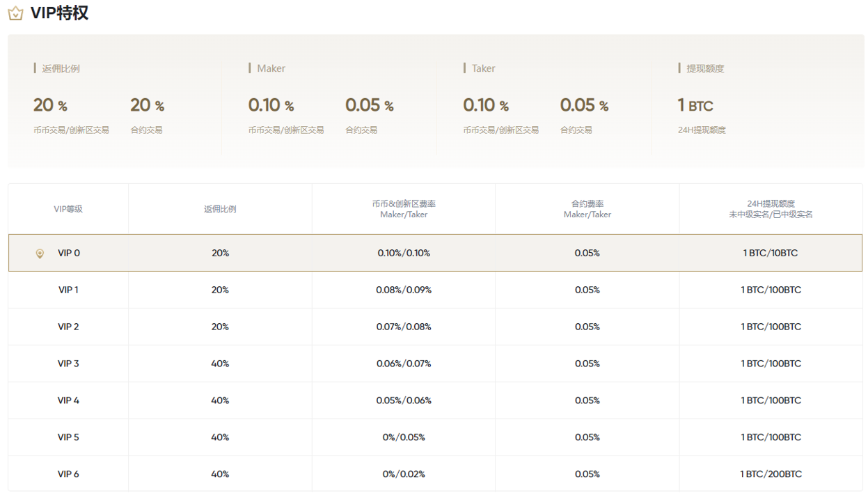The height and width of the screenshot is (498, 868).
Task: Click the VIP等级 column header
Action: pos(68,209)
